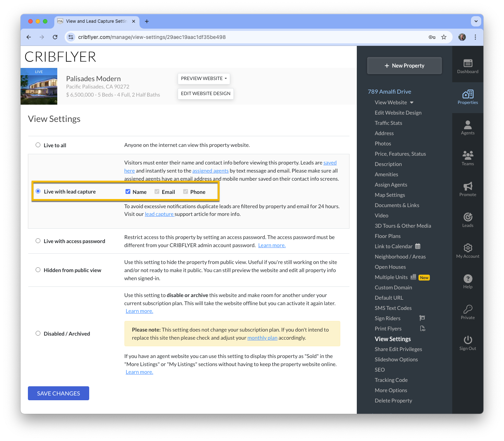Click Learn more link for access password
Image resolution: width=504 pixels, height=441 pixels.
(x=272, y=245)
